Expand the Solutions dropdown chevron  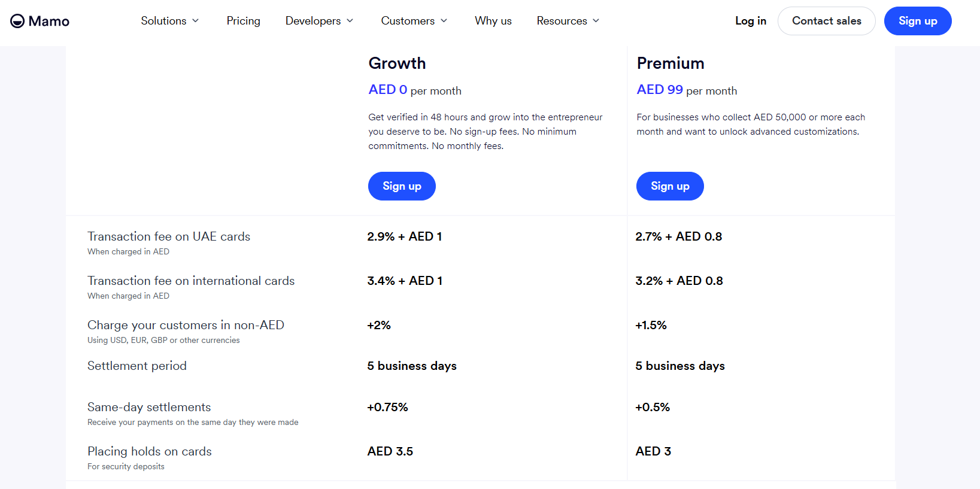pyautogui.click(x=196, y=21)
